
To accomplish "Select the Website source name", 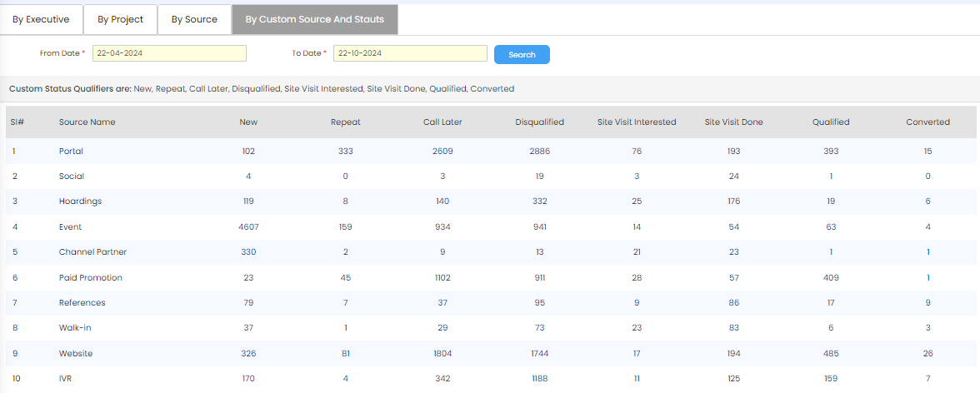I will [x=76, y=353].
